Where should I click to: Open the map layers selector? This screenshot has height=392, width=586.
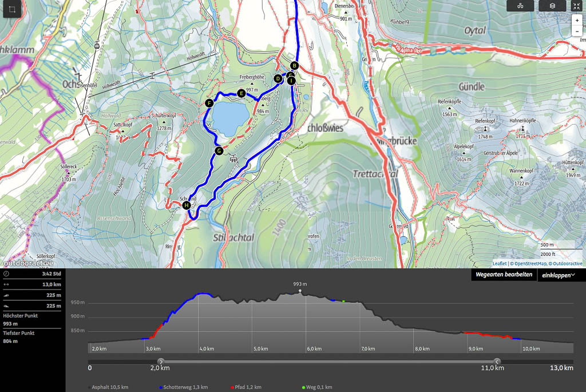tap(552, 6)
